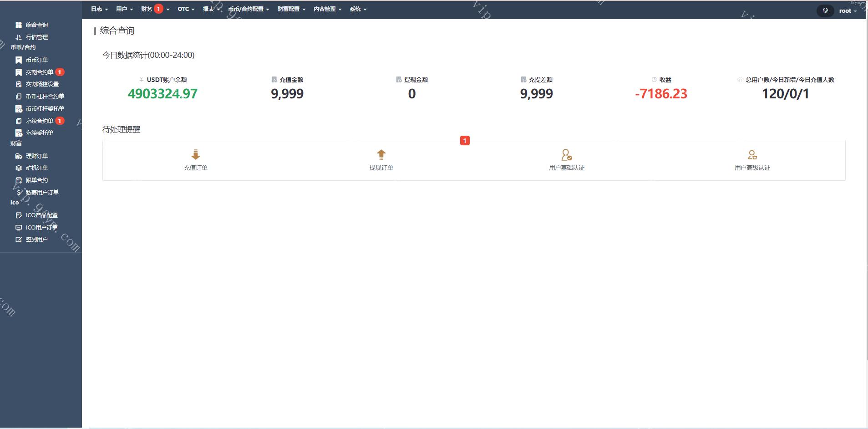Click the red badge on 财务 menu

(x=158, y=9)
